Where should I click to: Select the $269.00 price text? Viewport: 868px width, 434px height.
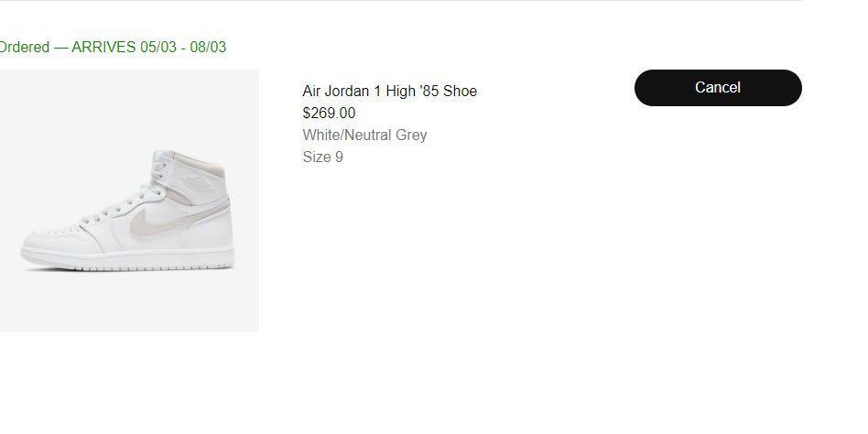pyautogui.click(x=329, y=113)
